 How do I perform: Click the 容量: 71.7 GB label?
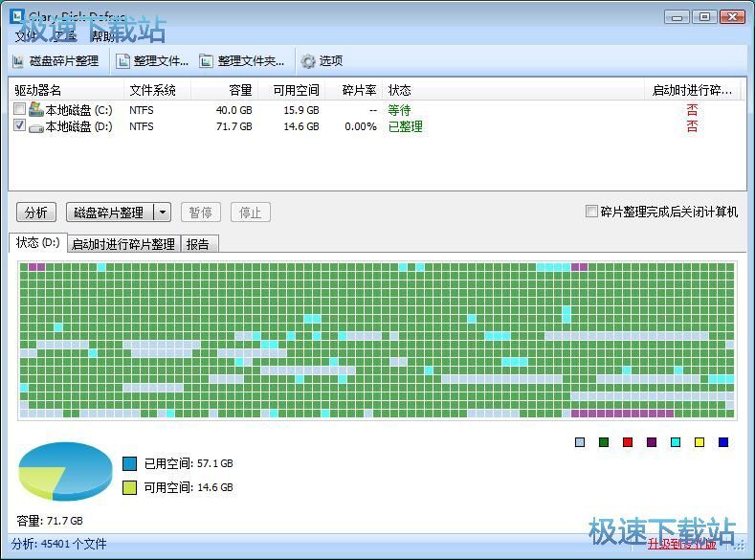coord(50,521)
